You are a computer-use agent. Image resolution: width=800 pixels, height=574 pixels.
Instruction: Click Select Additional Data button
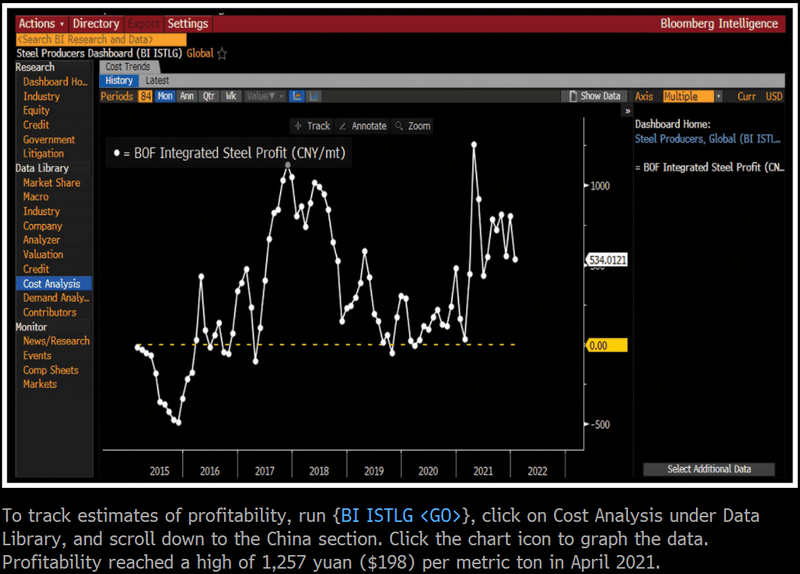(x=708, y=469)
